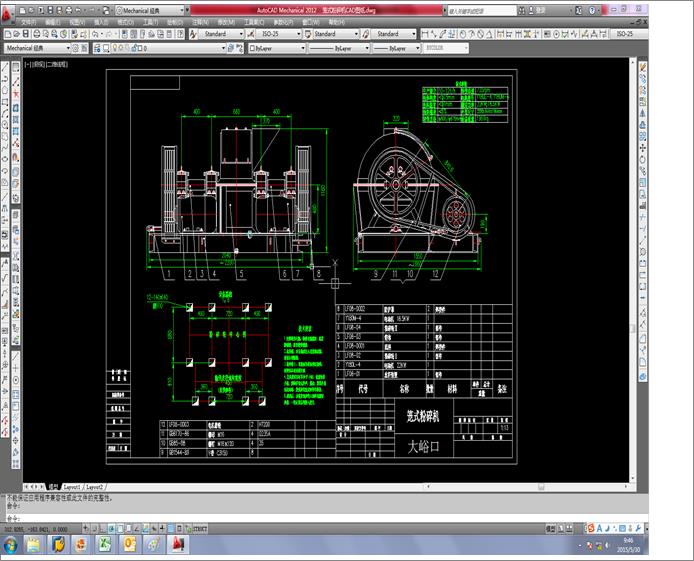Open the ByLayer lineweight dropdown
This screenshot has height=561, width=694.
pos(396,48)
